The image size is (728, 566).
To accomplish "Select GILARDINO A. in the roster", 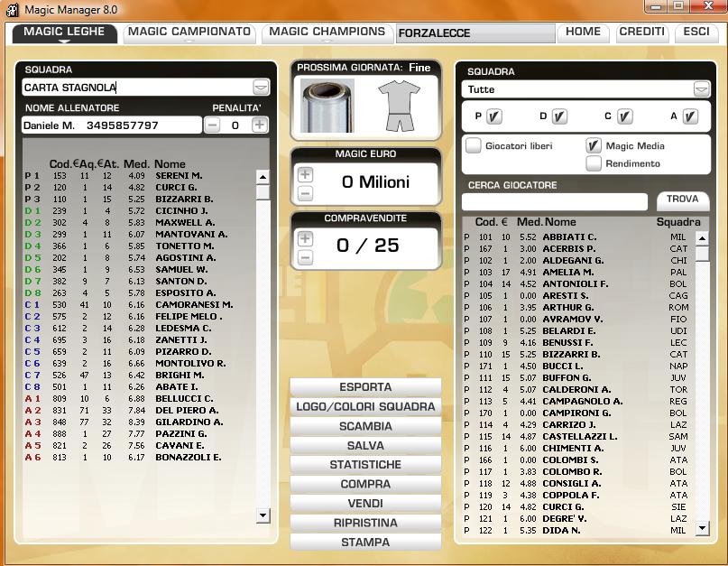I will coord(137,422).
